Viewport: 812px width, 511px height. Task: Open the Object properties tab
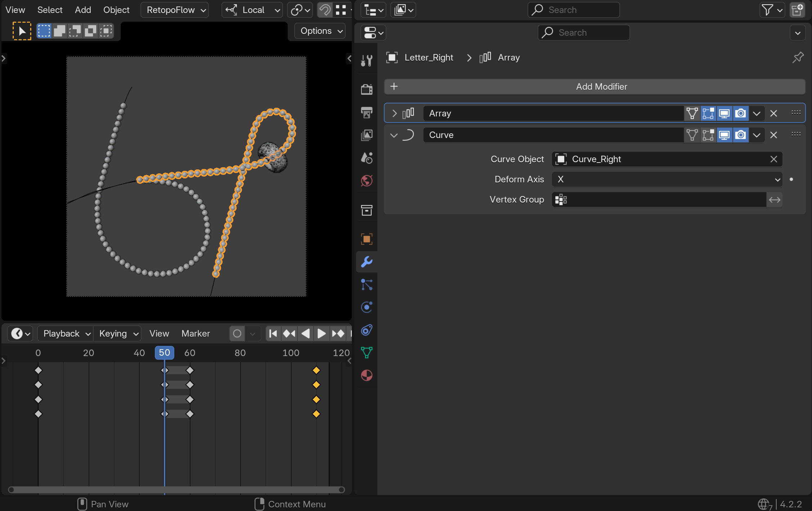pyautogui.click(x=367, y=239)
